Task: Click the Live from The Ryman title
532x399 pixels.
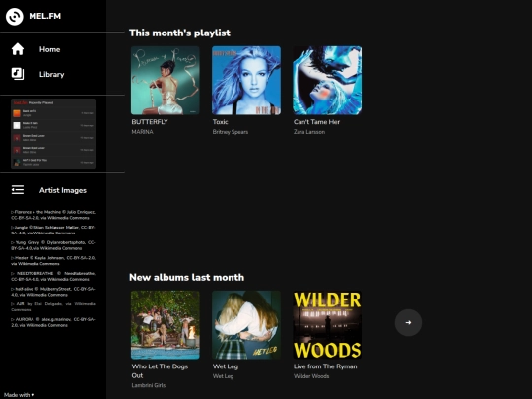Action: [325, 366]
